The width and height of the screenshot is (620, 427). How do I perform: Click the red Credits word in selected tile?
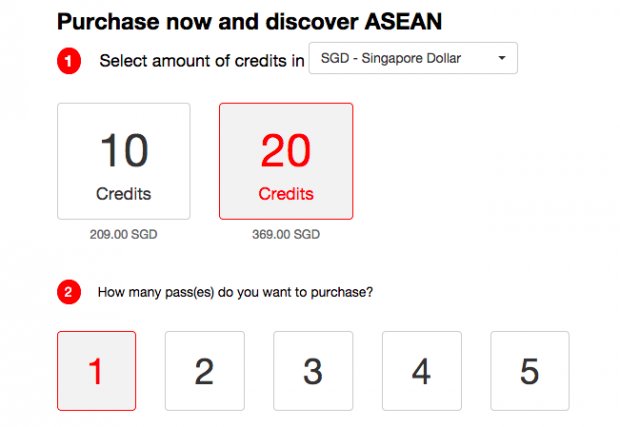[286, 194]
